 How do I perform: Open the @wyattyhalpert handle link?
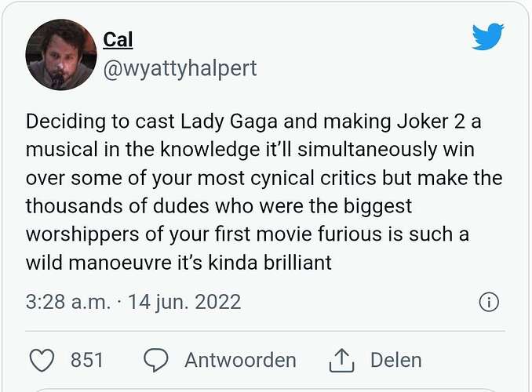click(x=180, y=68)
